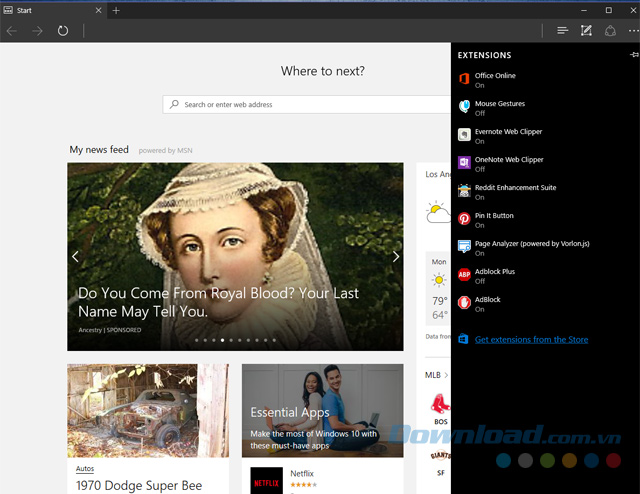Click the Evernote Web Clipper icon

coord(464,135)
